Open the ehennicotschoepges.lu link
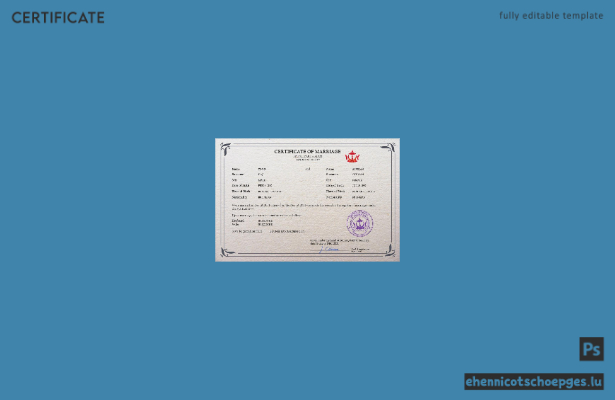Viewport: 615px width, 400px height. click(534, 382)
